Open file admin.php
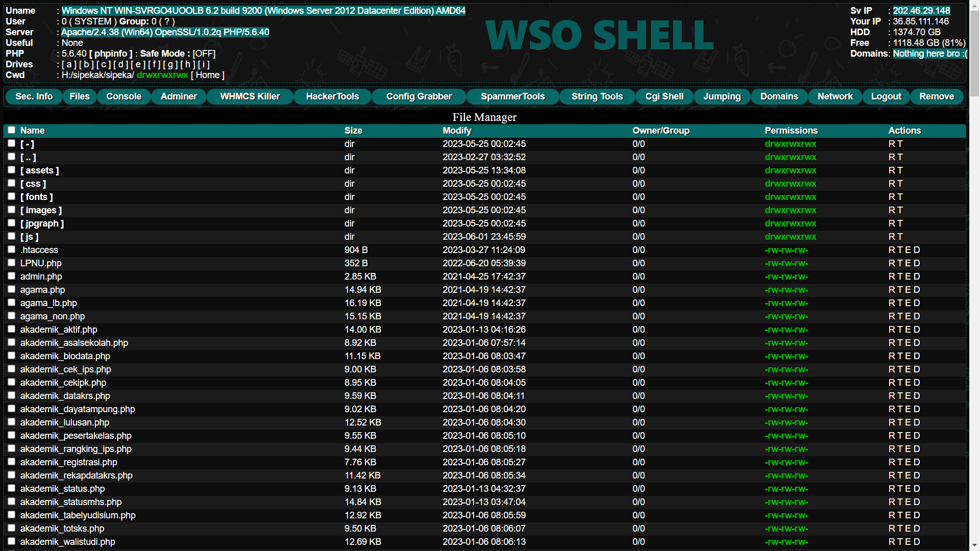 pyautogui.click(x=41, y=277)
